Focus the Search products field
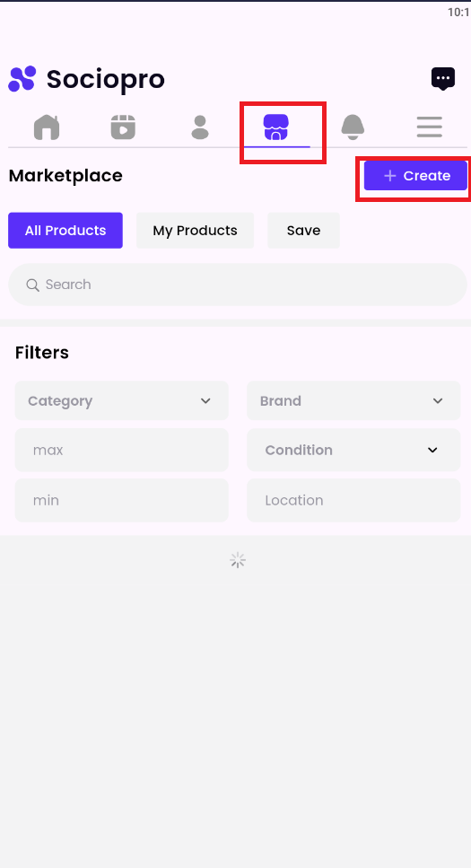 (238, 285)
